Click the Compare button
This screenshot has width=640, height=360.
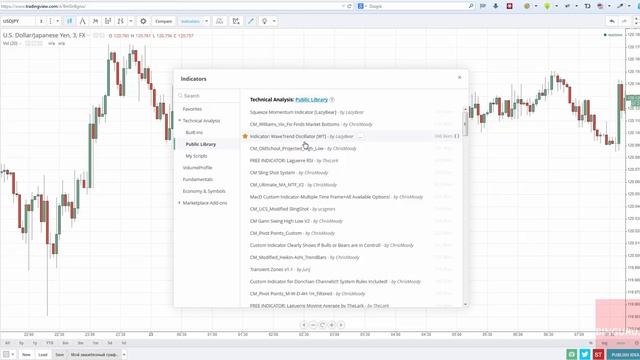[164, 21]
